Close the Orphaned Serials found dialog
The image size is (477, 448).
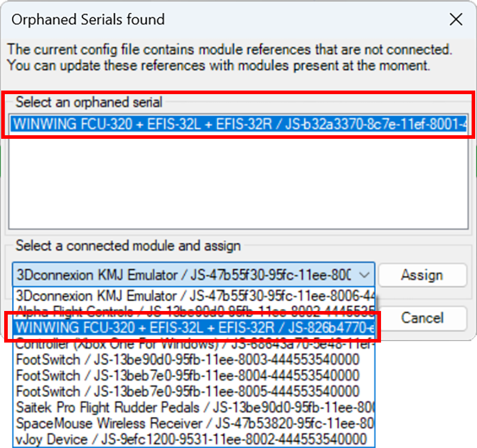[x=456, y=20]
